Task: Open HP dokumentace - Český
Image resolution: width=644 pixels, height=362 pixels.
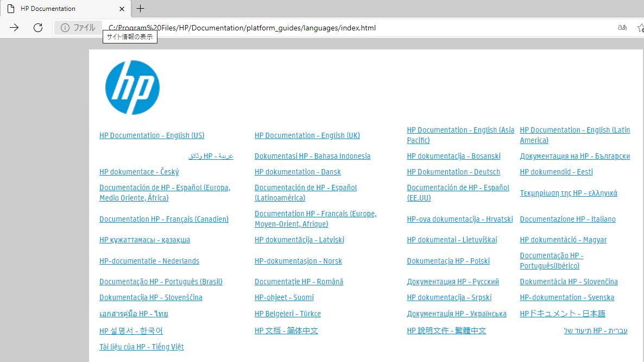Action: click(x=139, y=172)
